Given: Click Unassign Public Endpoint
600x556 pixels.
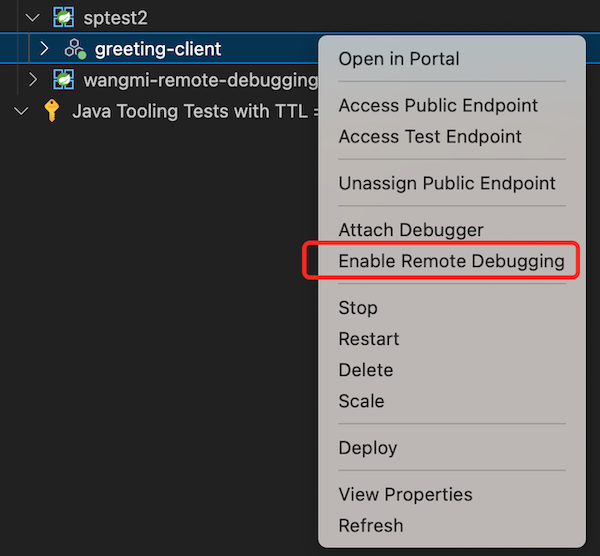Looking at the screenshot, I should coord(447,183).
